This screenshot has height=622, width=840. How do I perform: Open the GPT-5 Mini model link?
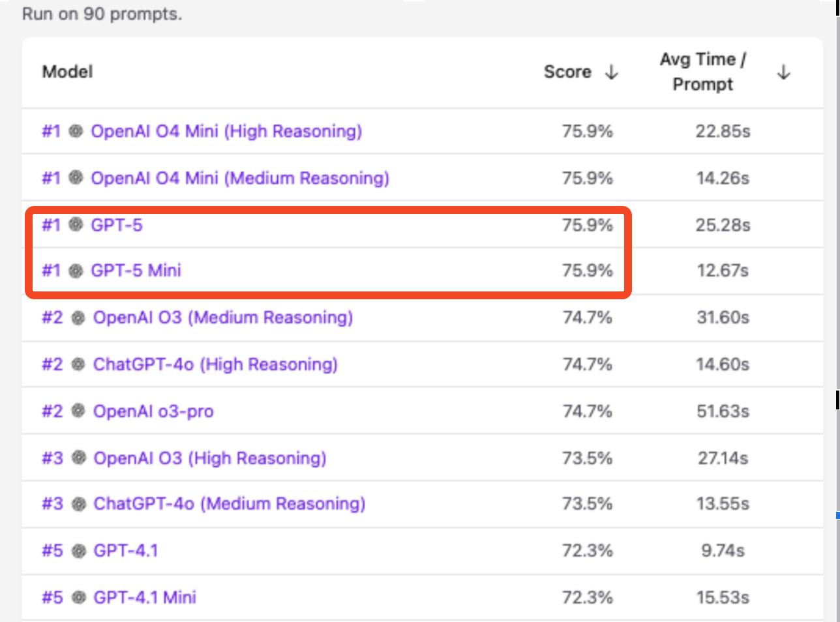pos(136,271)
